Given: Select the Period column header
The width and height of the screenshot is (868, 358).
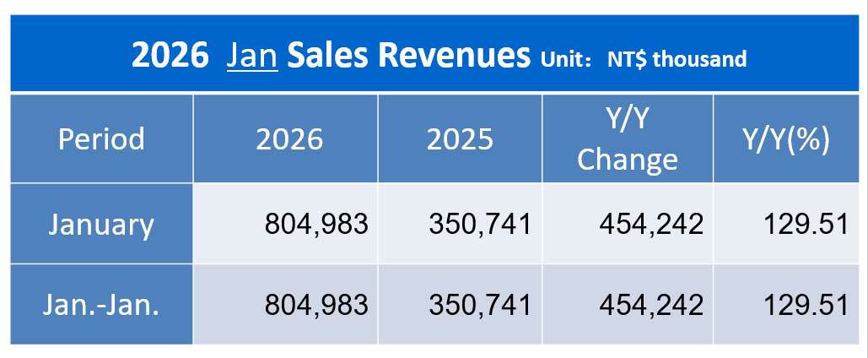Looking at the screenshot, I should tap(101, 138).
